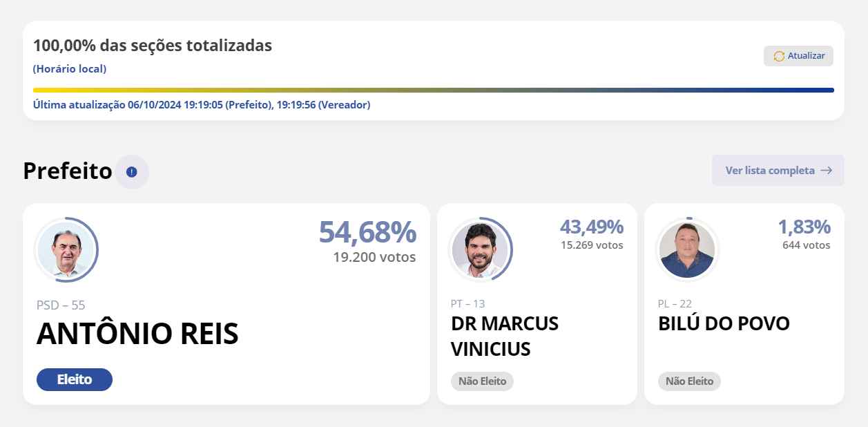Click the 54,68% percentage figure
This screenshot has width=868, height=427.
[x=367, y=233]
